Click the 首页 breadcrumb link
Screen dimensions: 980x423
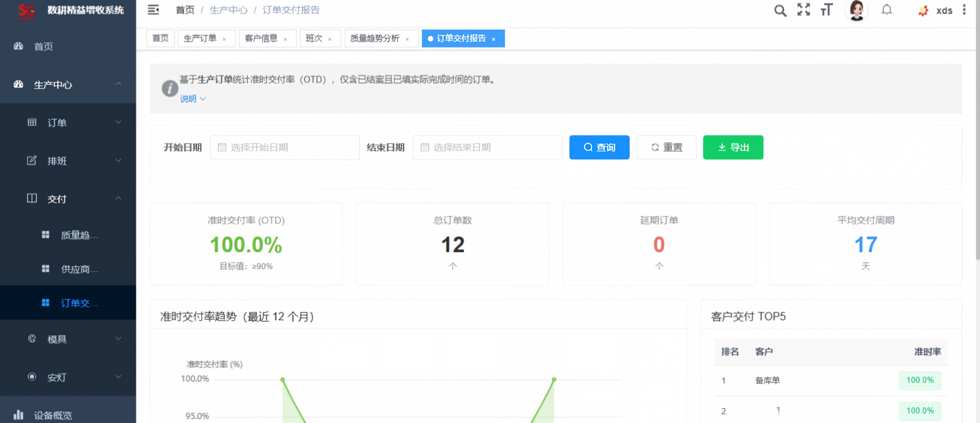coord(185,10)
